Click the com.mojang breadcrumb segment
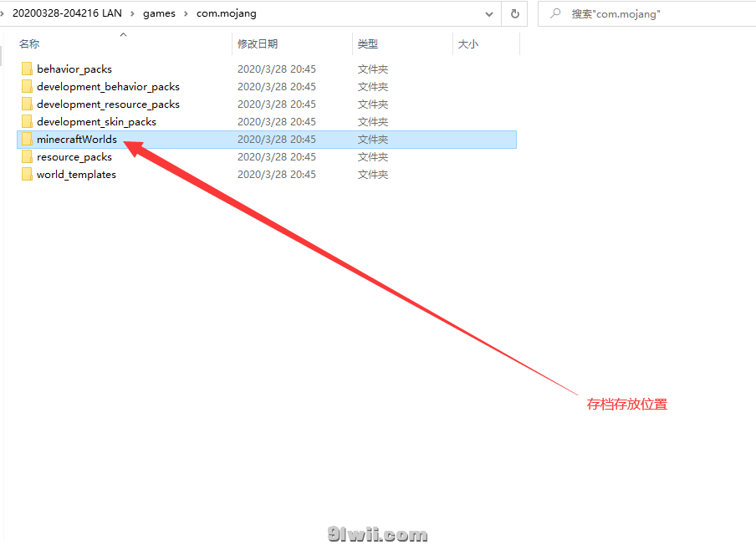The width and height of the screenshot is (756, 545). (x=226, y=13)
